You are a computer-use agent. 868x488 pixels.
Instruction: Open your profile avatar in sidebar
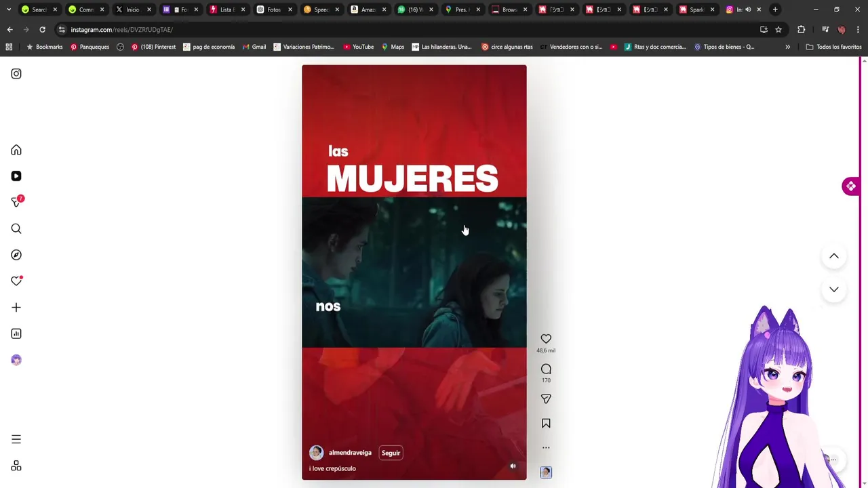[x=16, y=360]
